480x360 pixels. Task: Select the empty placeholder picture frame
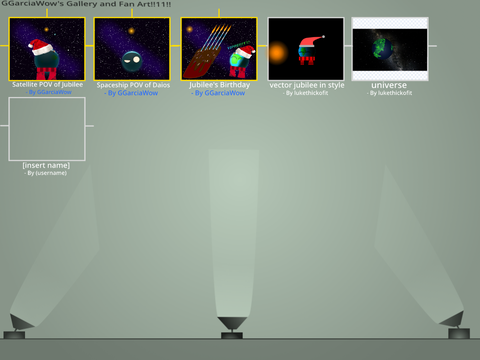47,129
